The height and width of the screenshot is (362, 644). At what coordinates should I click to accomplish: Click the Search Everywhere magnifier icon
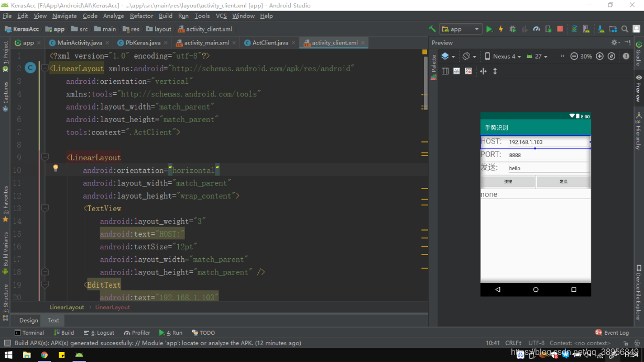625,29
